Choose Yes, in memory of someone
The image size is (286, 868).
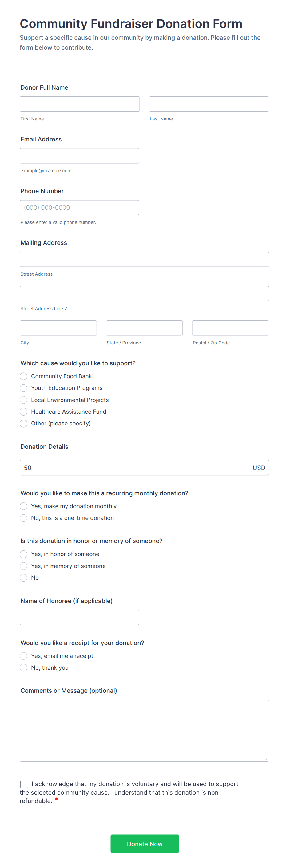point(24,566)
